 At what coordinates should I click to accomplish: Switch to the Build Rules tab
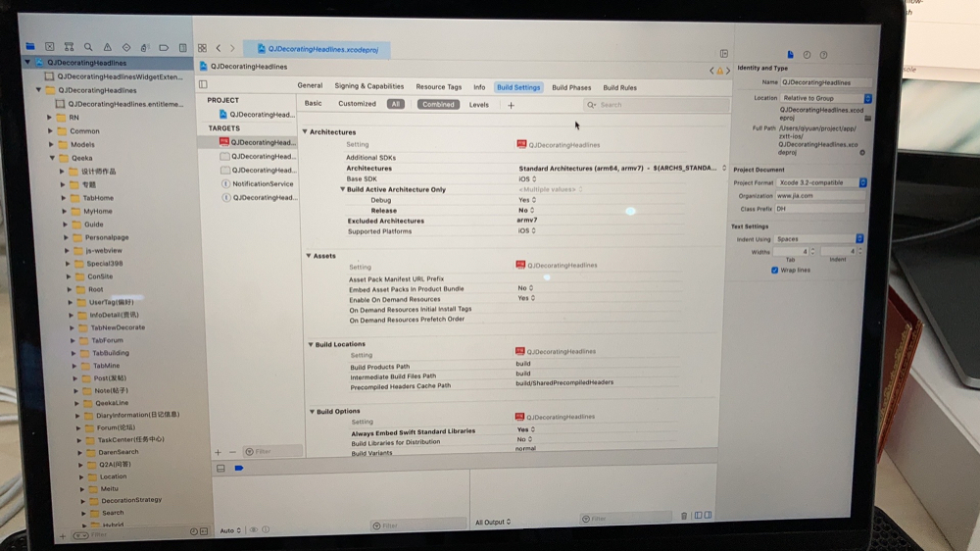(619, 87)
